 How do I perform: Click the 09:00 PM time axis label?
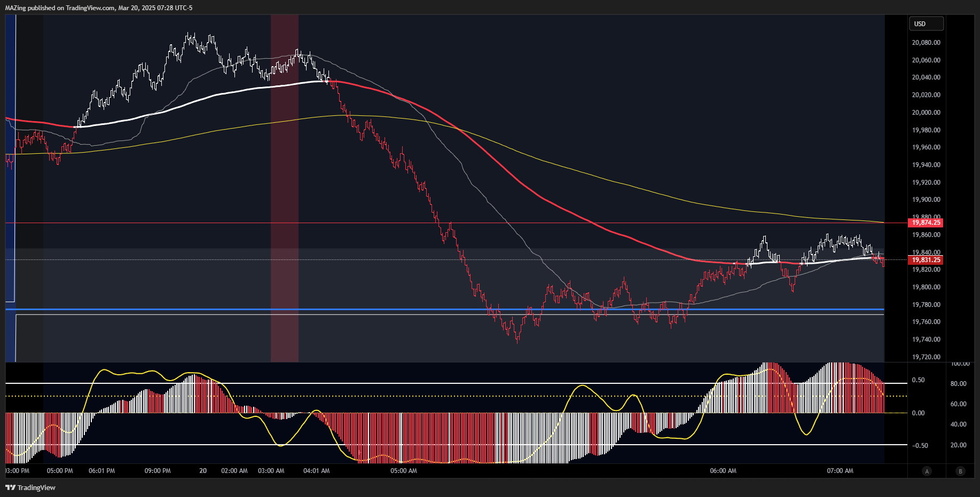pyautogui.click(x=158, y=471)
